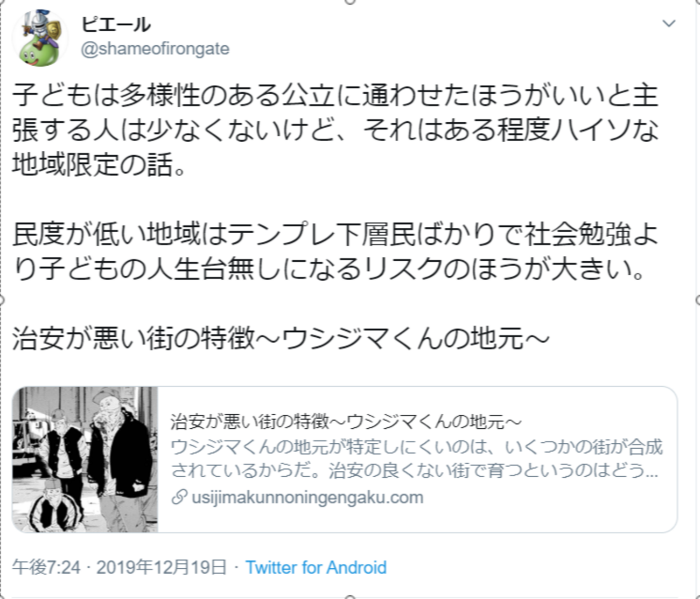Click the card description starting ウシジマくんの地元が特定
Image resolution: width=700 pixels, height=599 pixels.
[416, 458]
